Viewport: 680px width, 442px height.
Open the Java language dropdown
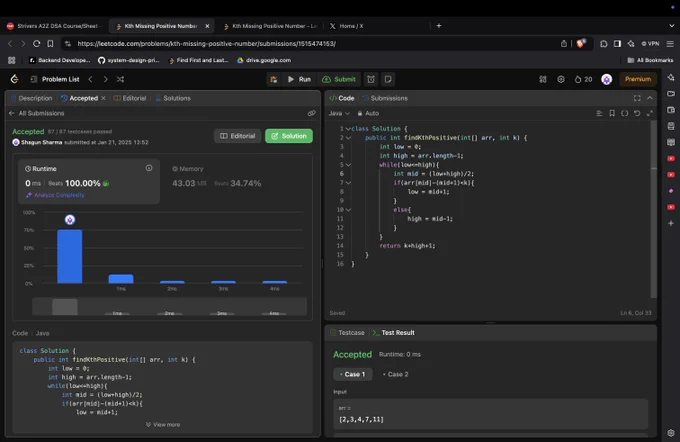click(x=339, y=113)
